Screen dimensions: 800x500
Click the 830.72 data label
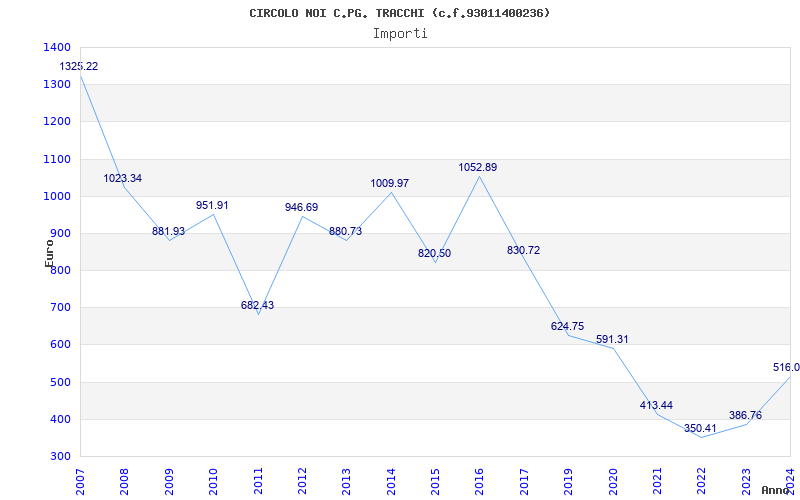coord(523,251)
